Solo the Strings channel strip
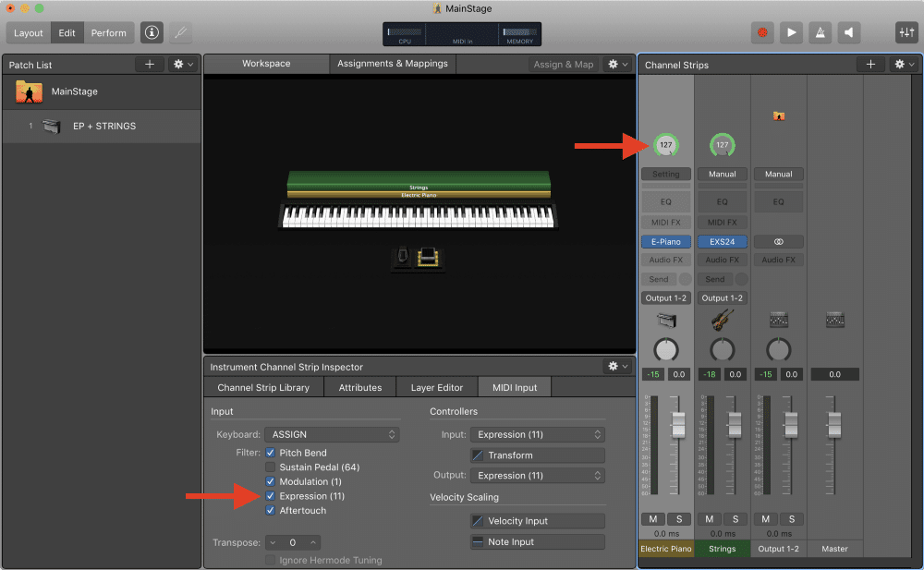Viewport: 924px width, 570px height. point(735,518)
